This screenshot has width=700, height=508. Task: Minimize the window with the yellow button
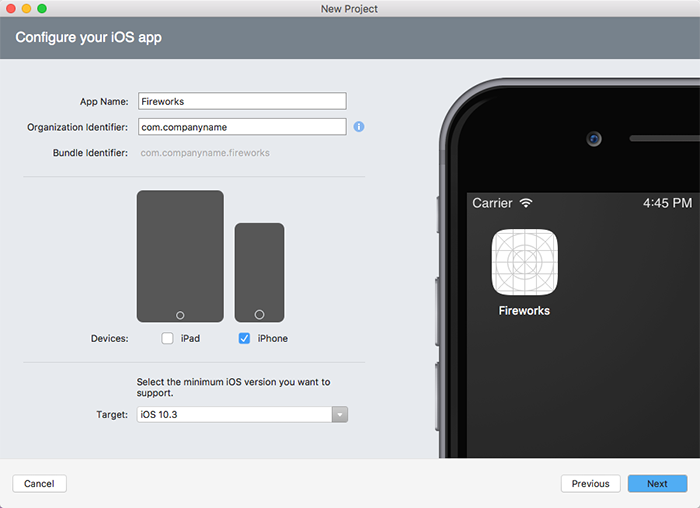click(26, 8)
